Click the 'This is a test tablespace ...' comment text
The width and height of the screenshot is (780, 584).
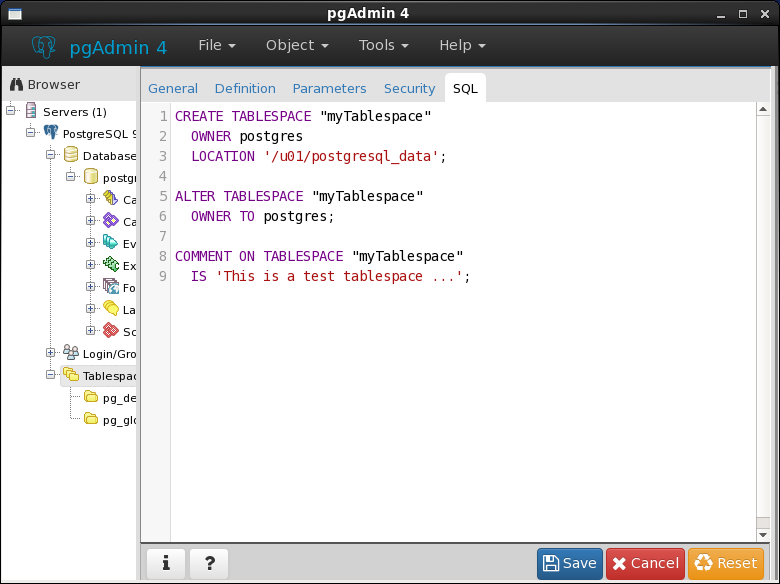point(339,276)
